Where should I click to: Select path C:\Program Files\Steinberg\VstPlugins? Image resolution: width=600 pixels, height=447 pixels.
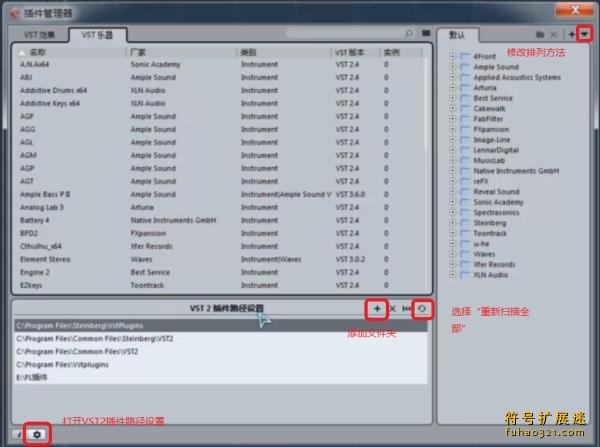(221, 326)
